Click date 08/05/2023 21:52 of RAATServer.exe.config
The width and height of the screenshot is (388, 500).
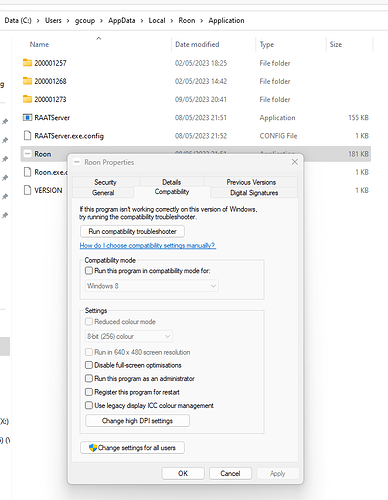[x=201, y=136]
